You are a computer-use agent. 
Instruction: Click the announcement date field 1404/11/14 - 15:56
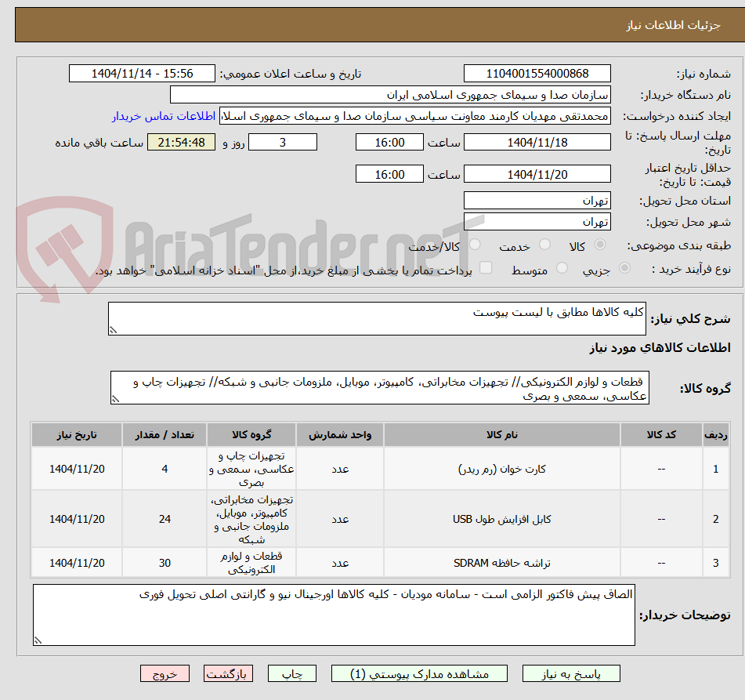point(142,74)
